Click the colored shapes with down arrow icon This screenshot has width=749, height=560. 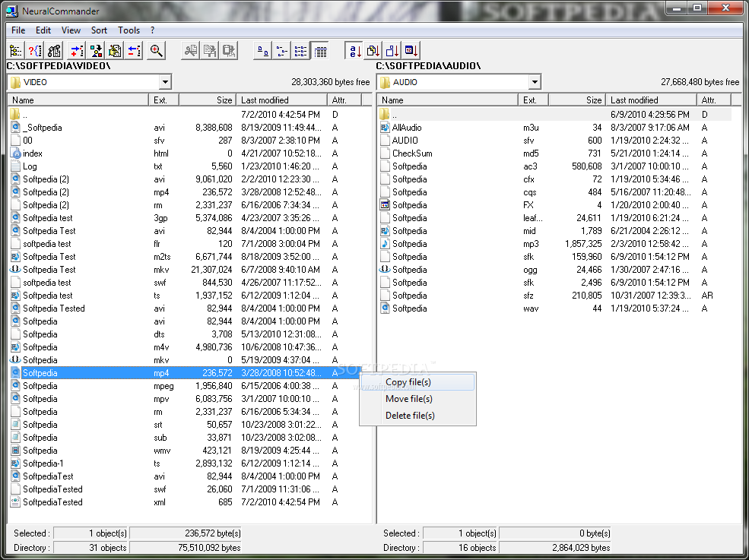[96, 50]
